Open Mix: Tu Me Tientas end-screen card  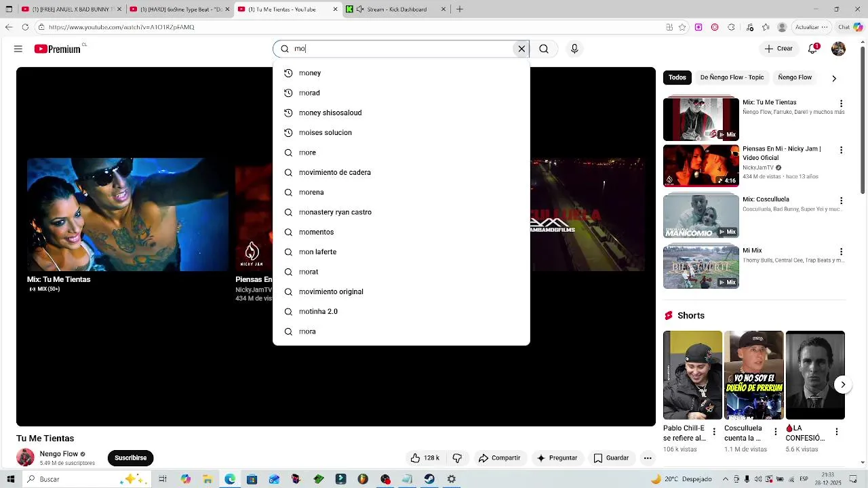point(127,225)
